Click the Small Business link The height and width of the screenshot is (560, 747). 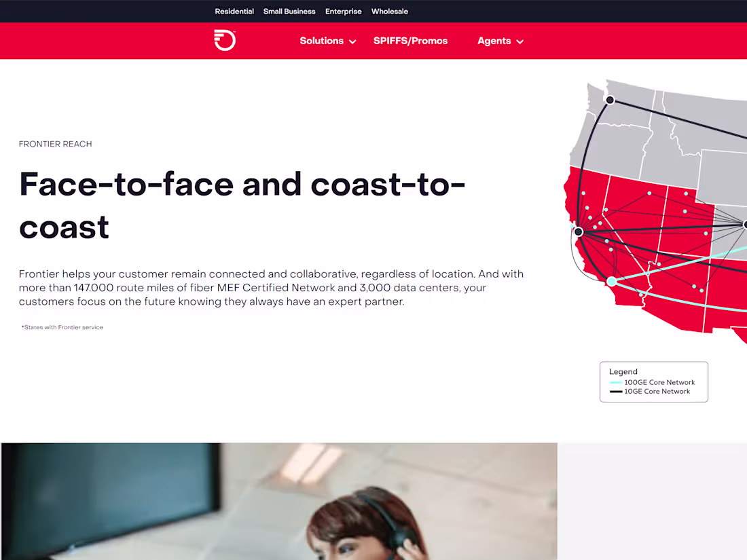pos(289,11)
